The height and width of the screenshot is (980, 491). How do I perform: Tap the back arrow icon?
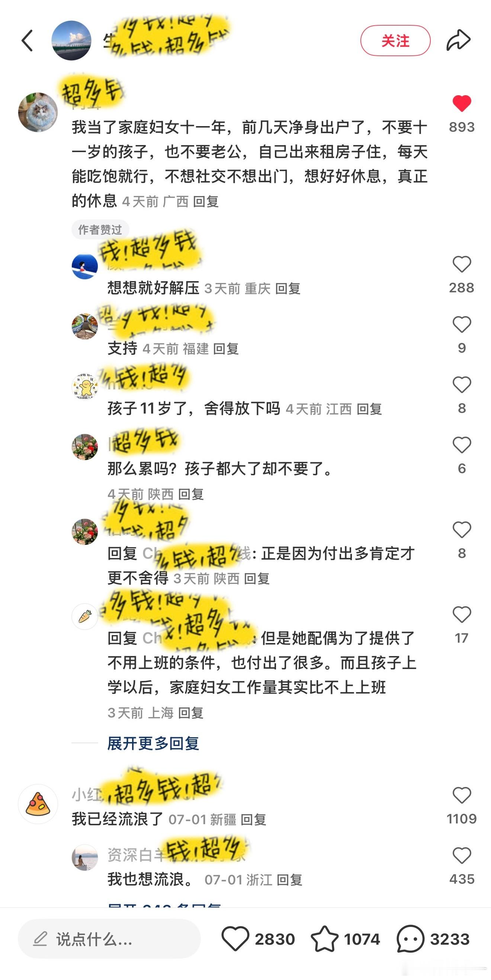[27, 40]
